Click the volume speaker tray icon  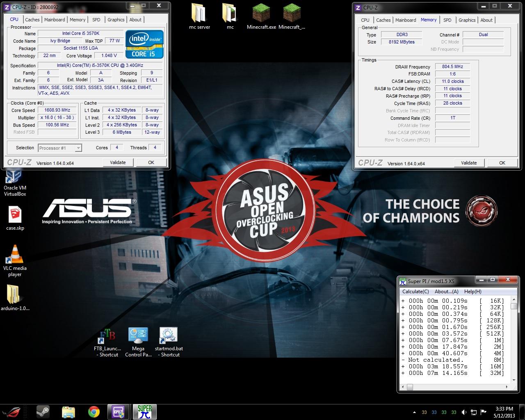click(464, 412)
